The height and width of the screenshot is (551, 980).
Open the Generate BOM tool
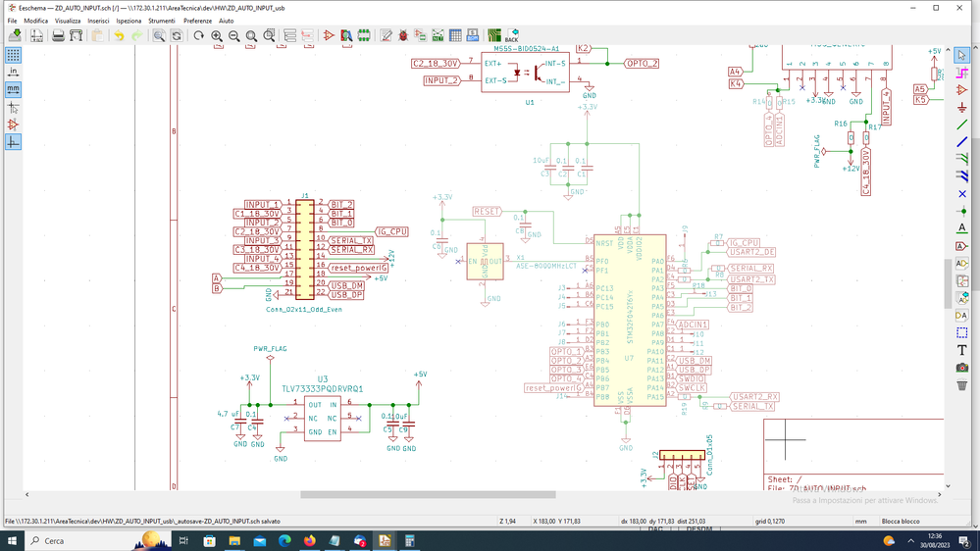(x=473, y=36)
